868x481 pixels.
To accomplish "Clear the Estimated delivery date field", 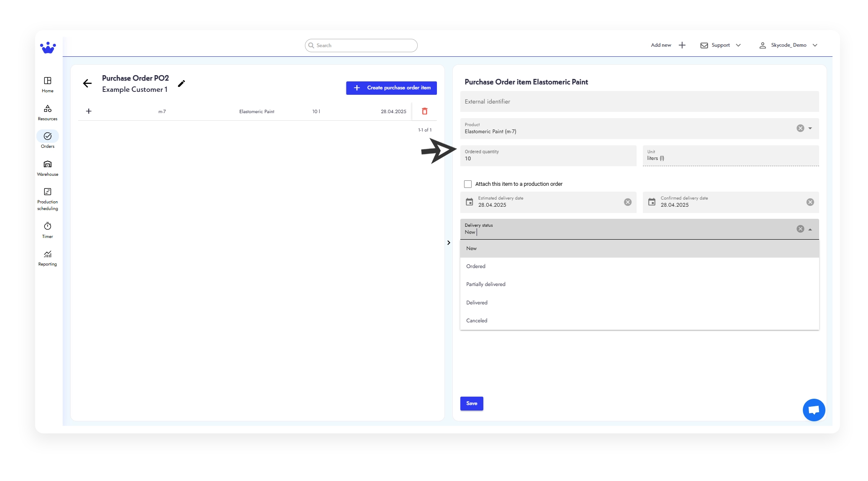I will coord(627,202).
